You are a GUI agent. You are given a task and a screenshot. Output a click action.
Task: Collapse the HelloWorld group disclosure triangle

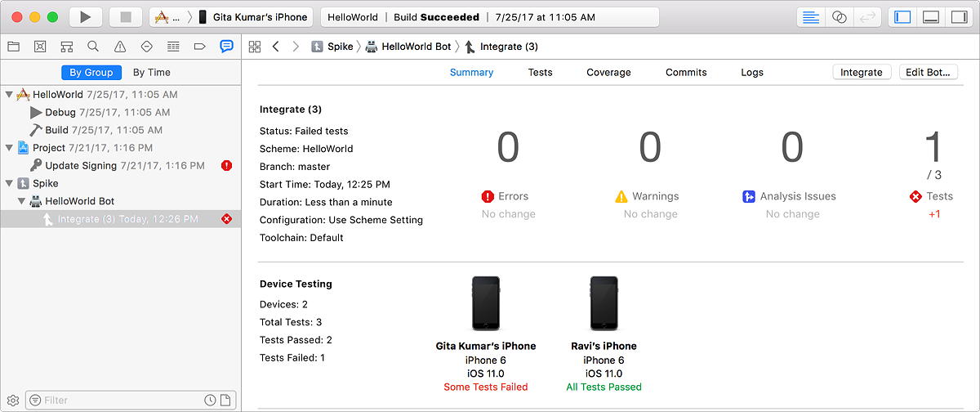9,95
